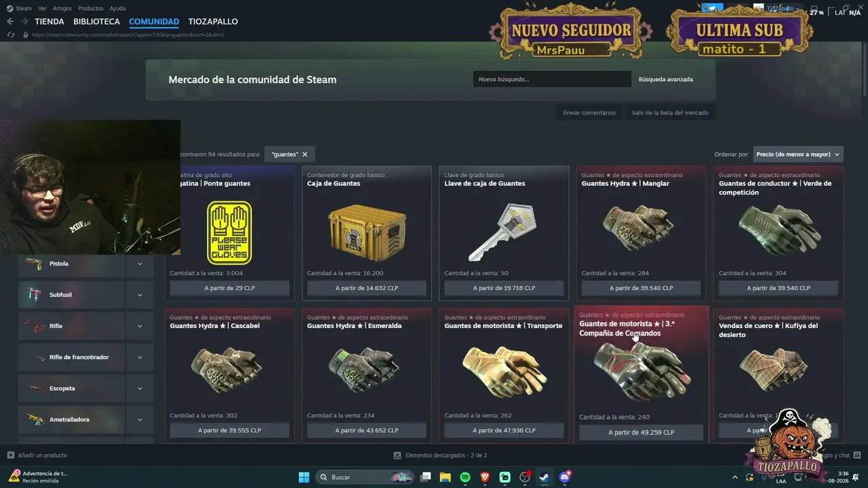The height and width of the screenshot is (488, 868).
Task: Switch to the COMUNIDAD tab
Action: point(154,22)
